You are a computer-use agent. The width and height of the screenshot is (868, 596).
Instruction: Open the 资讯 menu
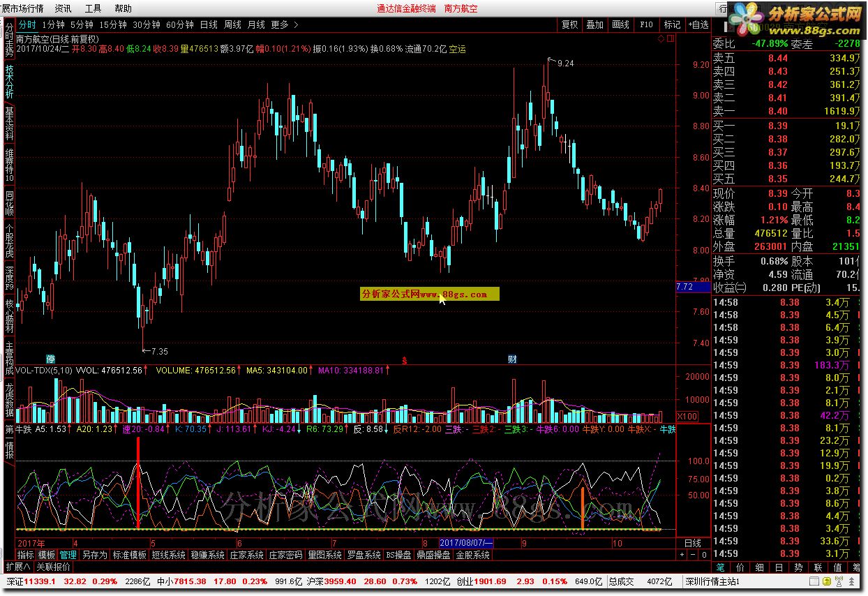[x=63, y=8]
